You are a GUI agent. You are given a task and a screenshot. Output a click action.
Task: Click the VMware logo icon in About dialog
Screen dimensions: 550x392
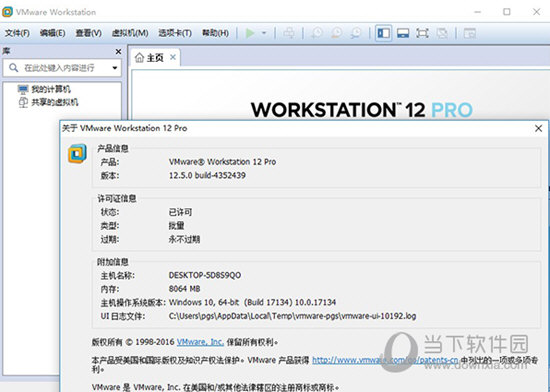point(77,154)
